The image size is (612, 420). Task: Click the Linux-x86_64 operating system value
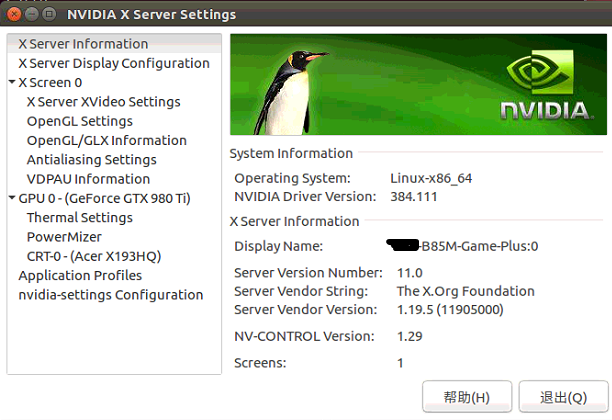coord(431,178)
